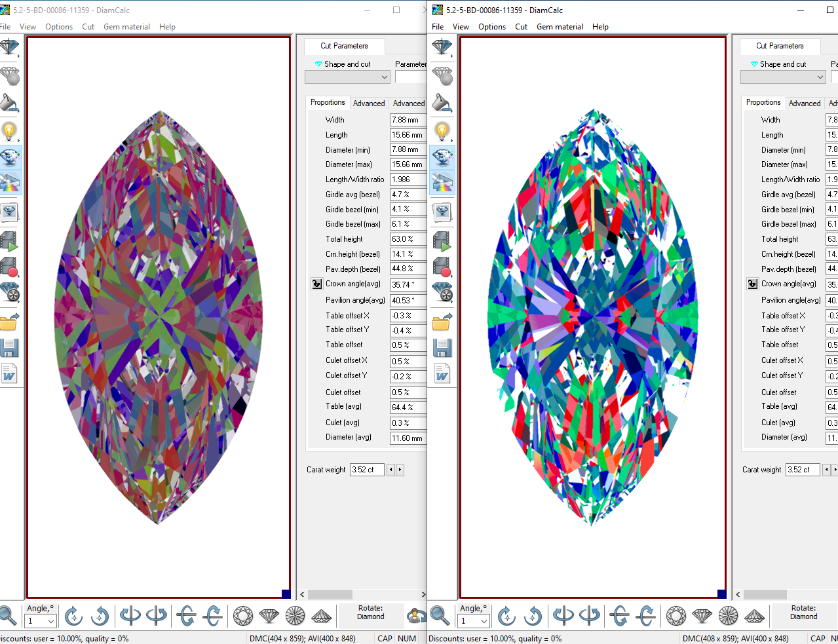Click the blue corner square in left viewport
838x644 pixels.
[x=286, y=594]
